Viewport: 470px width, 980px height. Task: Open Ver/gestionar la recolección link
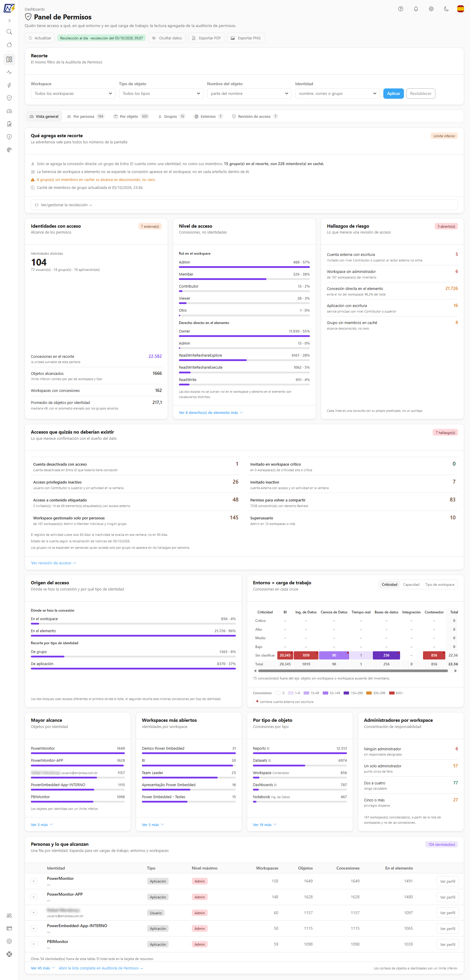pyautogui.click(x=244, y=205)
